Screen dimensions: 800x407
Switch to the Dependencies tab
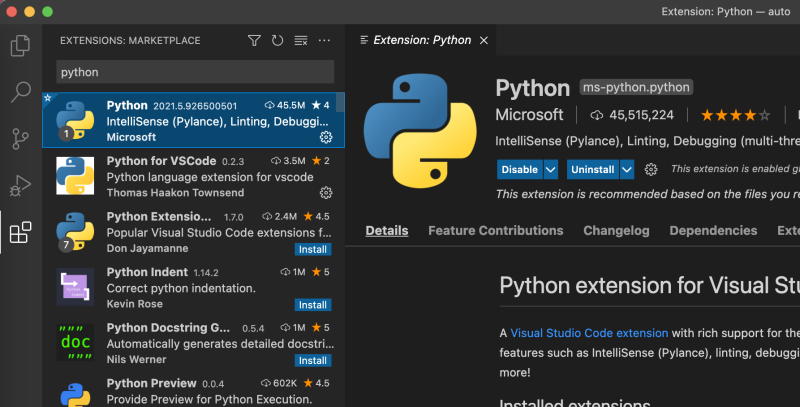click(713, 231)
